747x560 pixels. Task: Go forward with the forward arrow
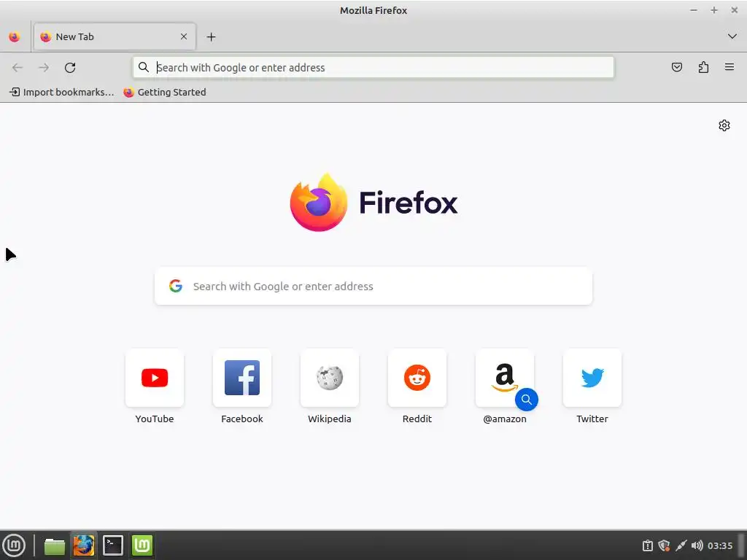point(44,68)
